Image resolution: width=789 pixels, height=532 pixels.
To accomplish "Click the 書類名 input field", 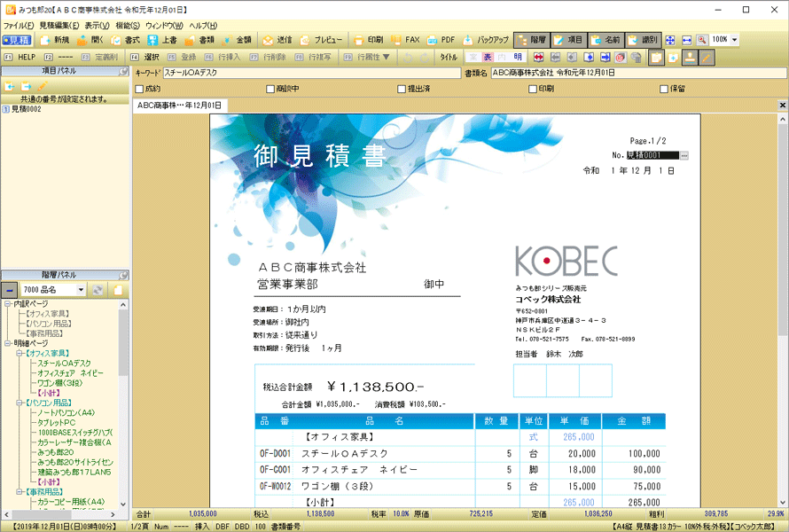I will point(638,73).
